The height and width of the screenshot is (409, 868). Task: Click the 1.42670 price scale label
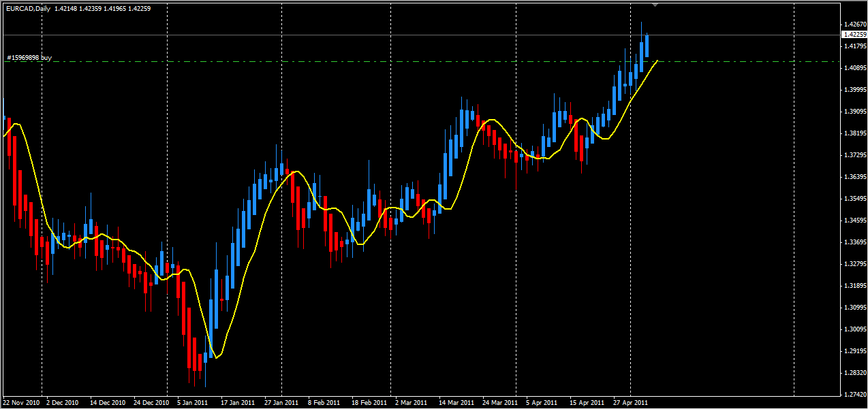pyautogui.click(x=854, y=24)
